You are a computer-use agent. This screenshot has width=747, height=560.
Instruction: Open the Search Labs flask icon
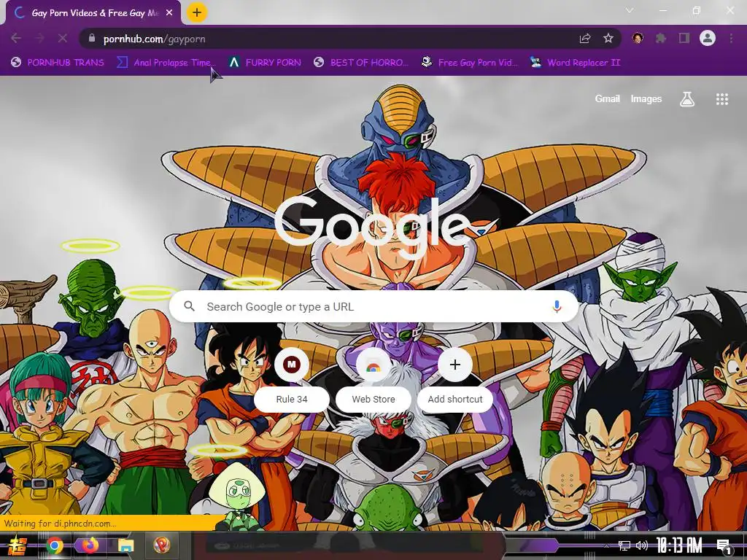(x=686, y=99)
